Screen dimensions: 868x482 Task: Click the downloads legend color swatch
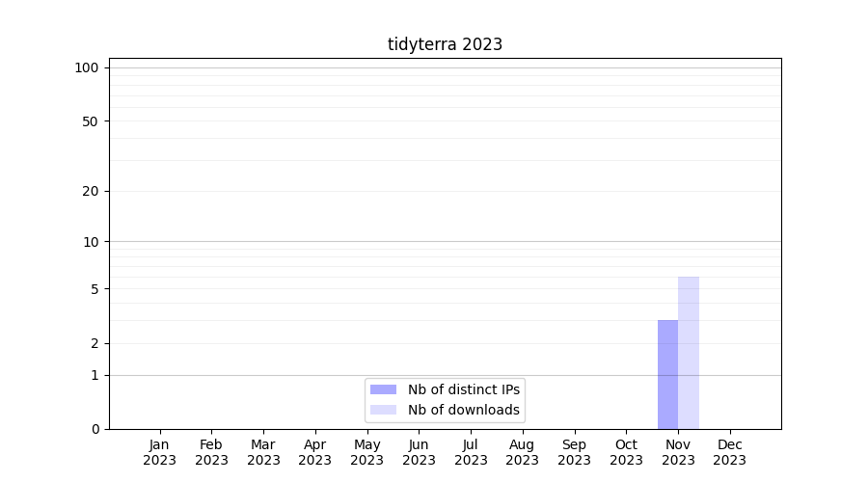point(383,410)
